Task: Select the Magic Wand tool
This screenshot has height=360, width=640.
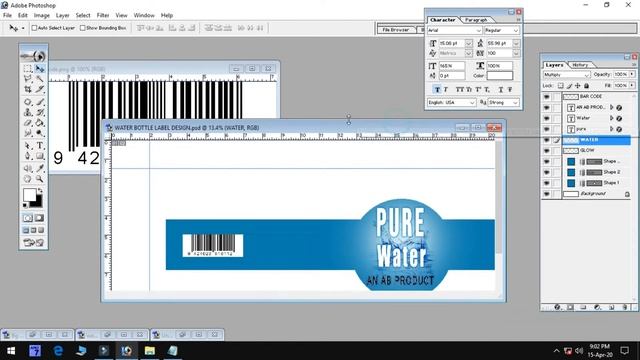Action: coord(40,79)
